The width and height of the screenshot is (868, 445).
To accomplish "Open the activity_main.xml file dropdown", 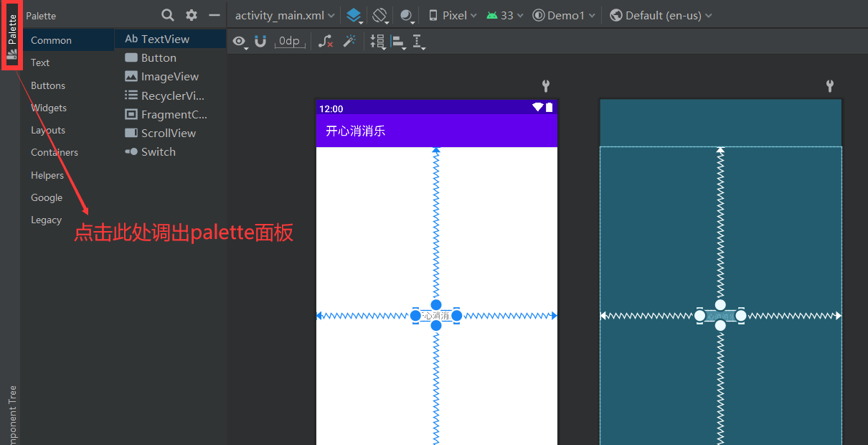I will tap(285, 15).
